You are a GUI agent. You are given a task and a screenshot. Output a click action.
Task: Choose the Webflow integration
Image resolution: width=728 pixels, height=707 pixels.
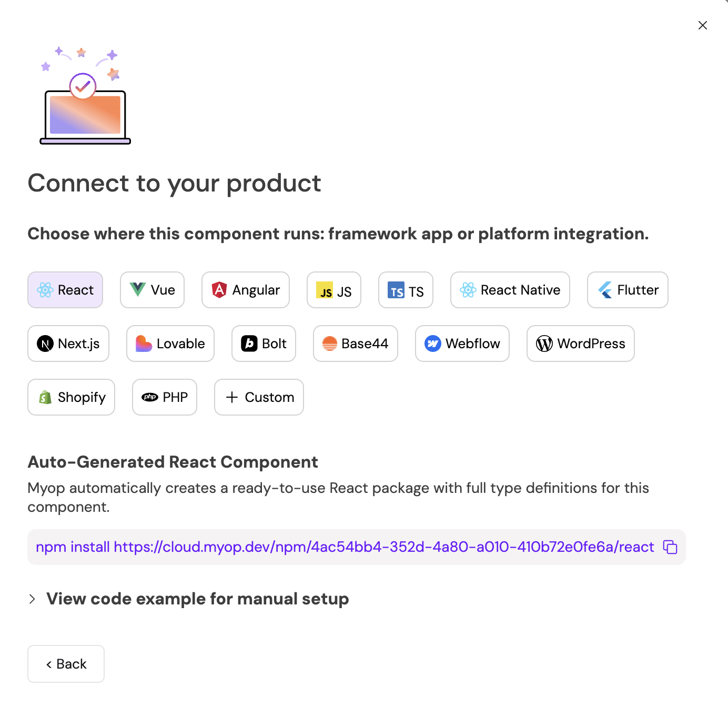click(x=462, y=344)
